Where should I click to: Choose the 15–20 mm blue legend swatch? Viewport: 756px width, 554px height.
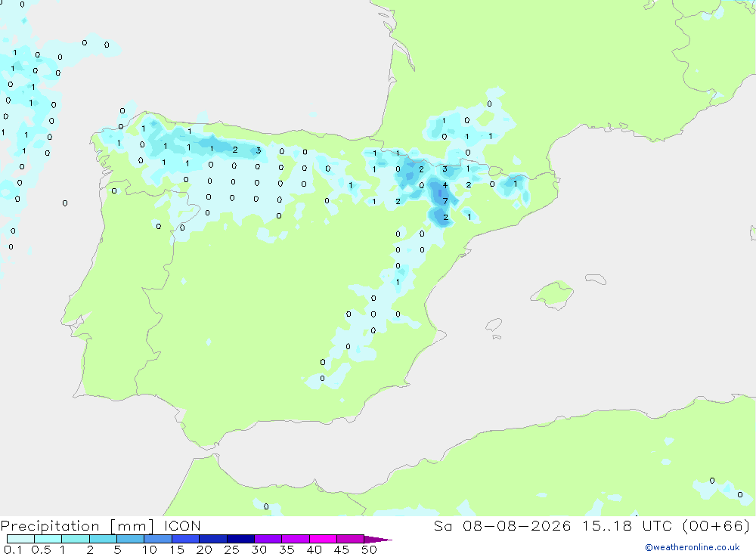click(186, 539)
